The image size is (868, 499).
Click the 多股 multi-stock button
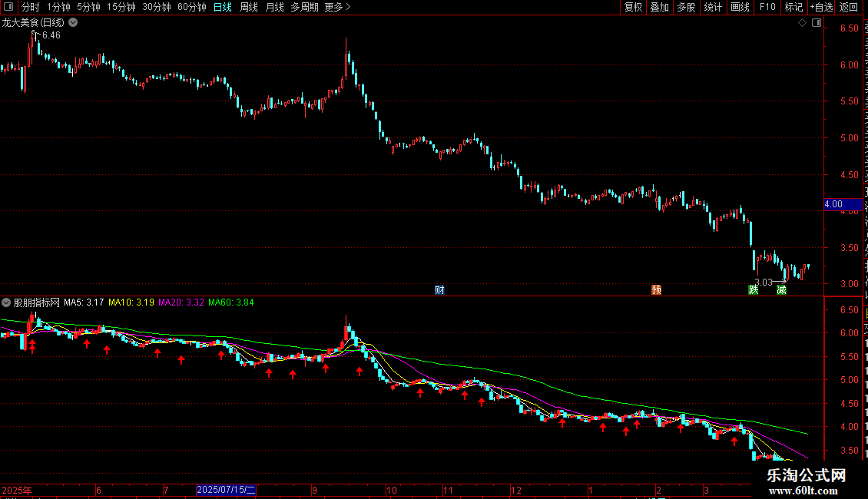(x=687, y=7)
